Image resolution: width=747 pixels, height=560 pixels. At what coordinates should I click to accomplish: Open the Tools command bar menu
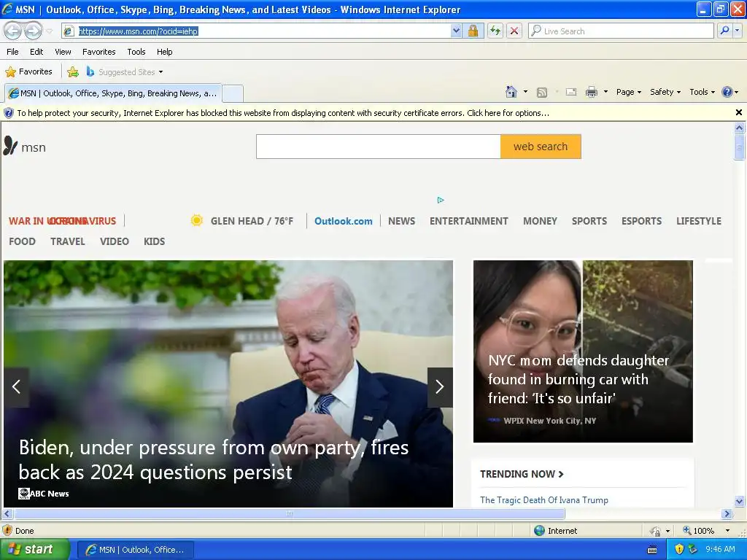pyautogui.click(x=702, y=92)
